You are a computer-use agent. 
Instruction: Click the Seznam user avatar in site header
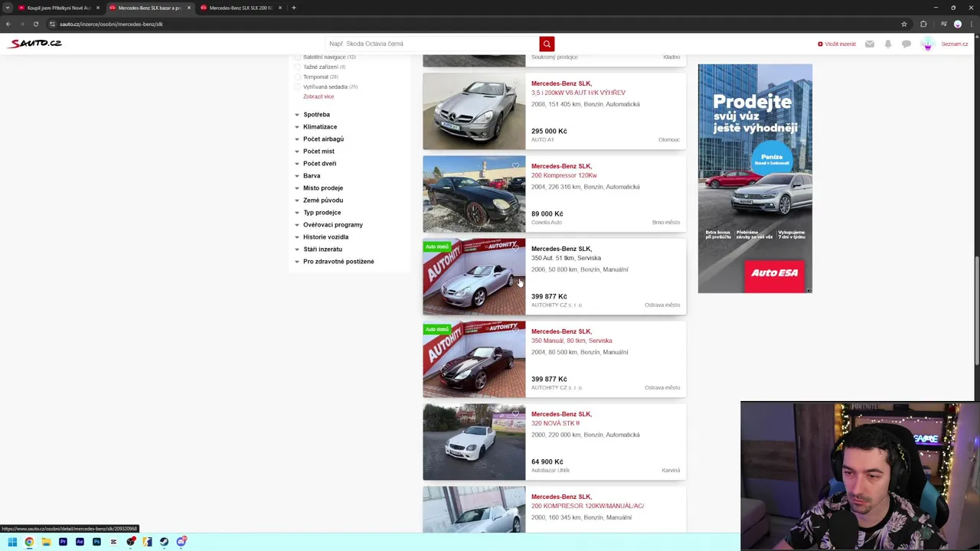928,44
